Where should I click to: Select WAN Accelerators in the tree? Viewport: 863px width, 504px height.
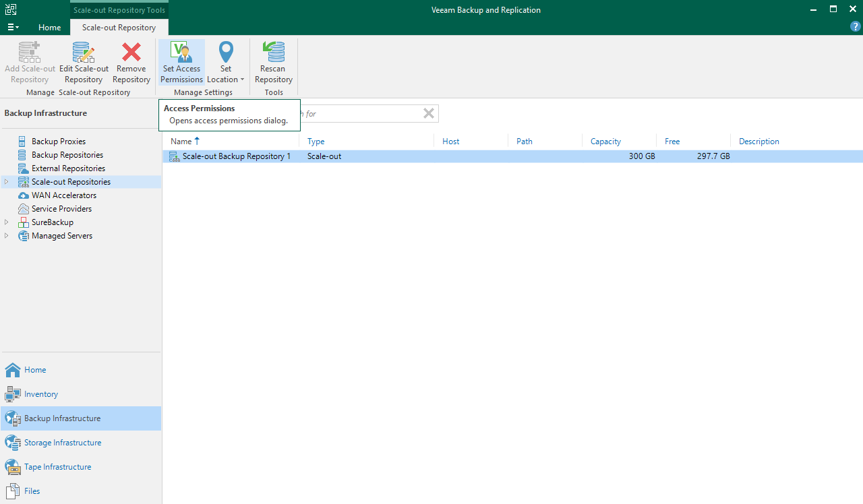[64, 195]
